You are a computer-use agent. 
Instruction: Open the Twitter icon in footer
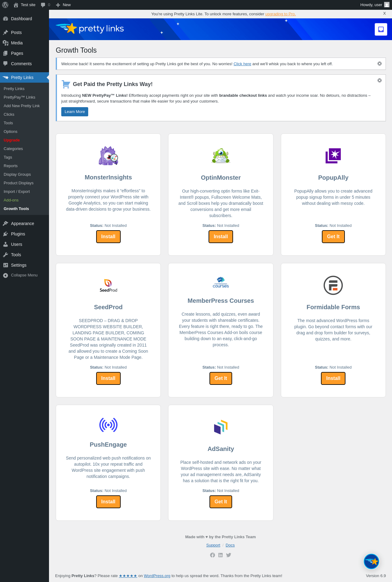pyautogui.click(x=228, y=555)
